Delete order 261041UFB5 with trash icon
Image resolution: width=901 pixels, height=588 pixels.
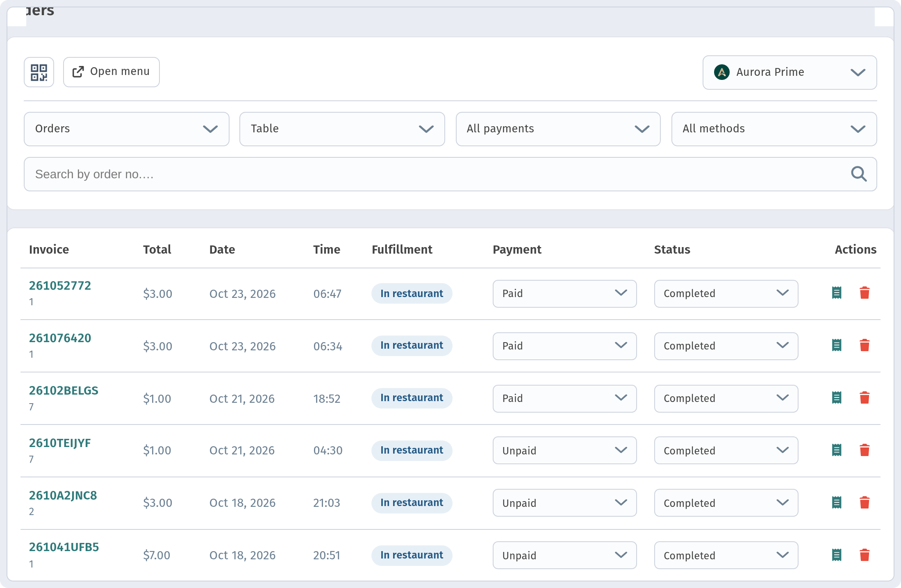pyautogui.click(x=865, y=555)
